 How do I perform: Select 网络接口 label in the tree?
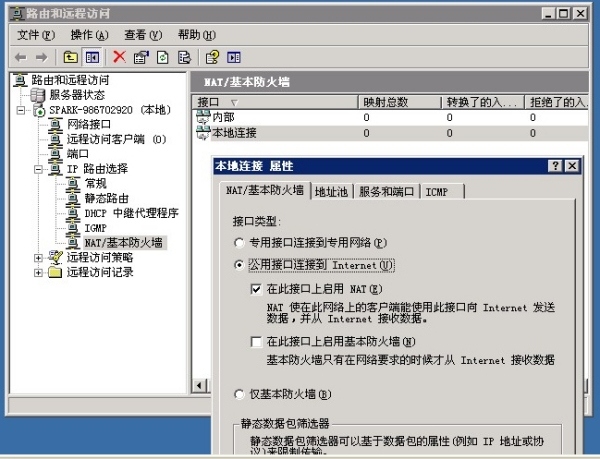point(89,124)
